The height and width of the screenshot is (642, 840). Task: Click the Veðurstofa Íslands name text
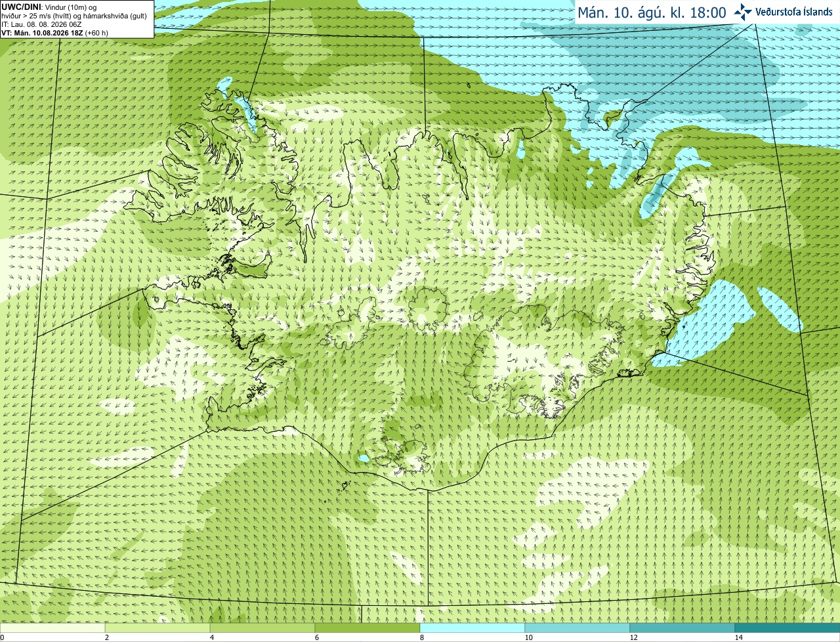coord(793,12)
